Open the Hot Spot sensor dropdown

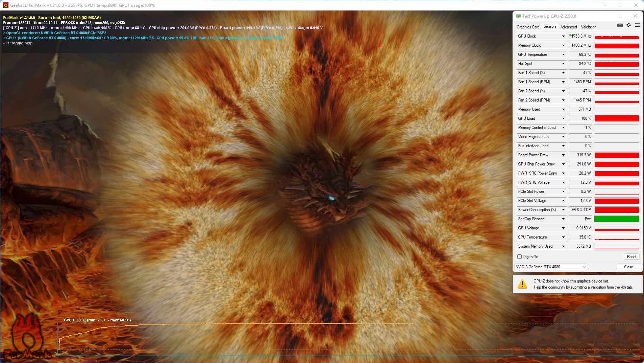pos(563,64)
